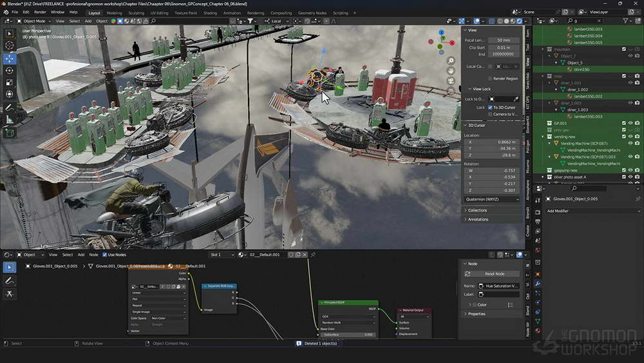
Task: Click the Focal Length 50 mm field
Action: (x=503, y=40)
